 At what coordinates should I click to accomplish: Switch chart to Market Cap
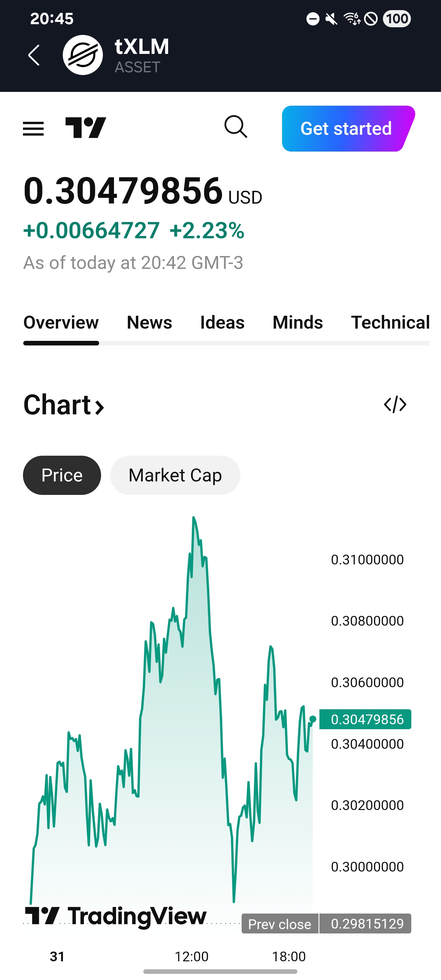175,475
